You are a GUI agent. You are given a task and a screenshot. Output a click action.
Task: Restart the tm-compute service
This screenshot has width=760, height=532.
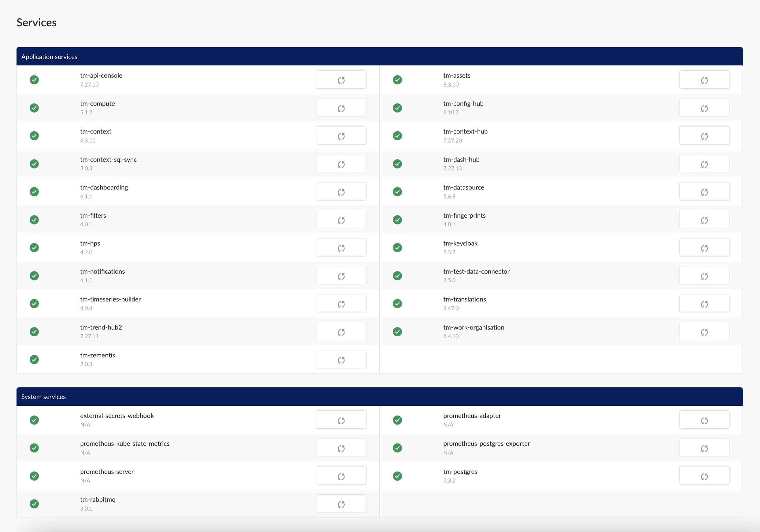pyautogui.click(x=341, y=108)
